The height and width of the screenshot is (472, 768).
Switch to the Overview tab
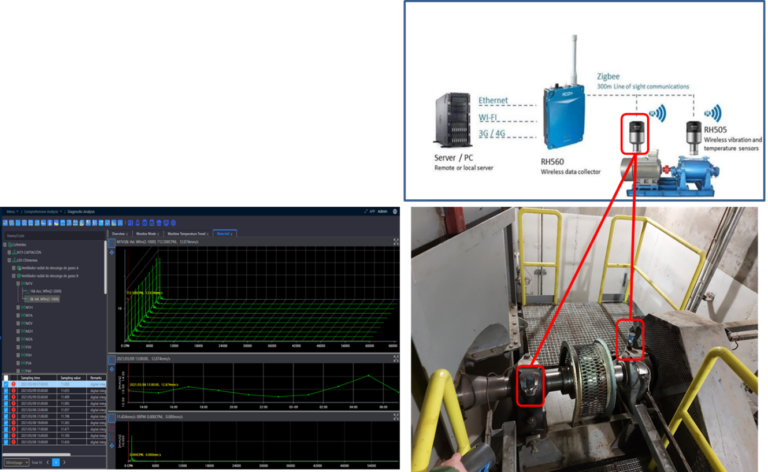point(120,234)
